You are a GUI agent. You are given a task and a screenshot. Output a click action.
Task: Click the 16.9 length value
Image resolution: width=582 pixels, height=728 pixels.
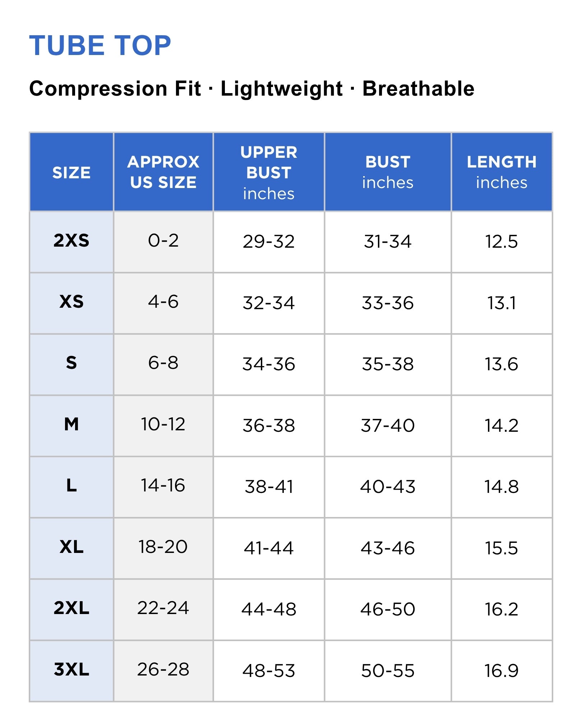pos(502,671)
